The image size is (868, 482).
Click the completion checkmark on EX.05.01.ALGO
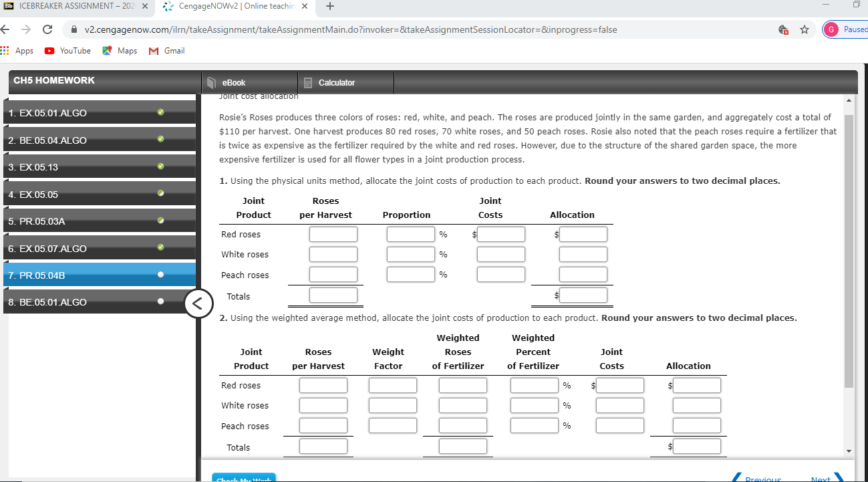coord(160,112)
